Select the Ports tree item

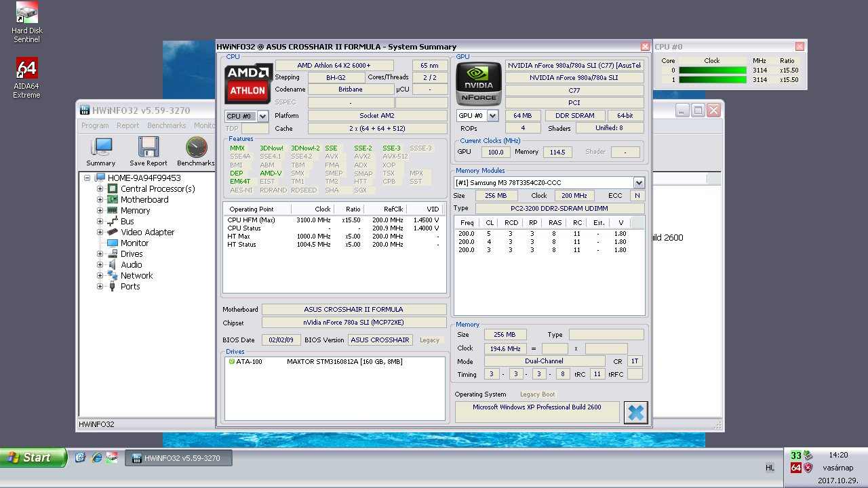(x=130, y=286)
